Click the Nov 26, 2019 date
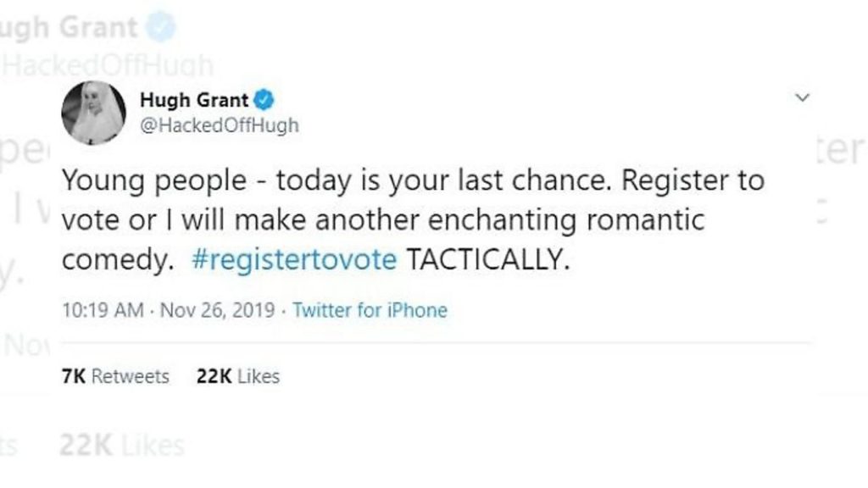Viewport: 868px width, 488px height. point(217,310)
